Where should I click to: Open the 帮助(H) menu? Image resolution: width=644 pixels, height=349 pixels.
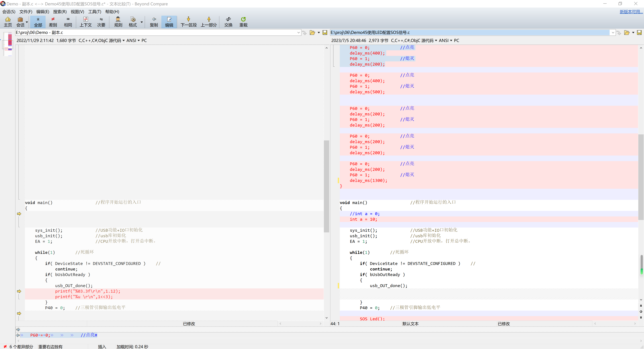[x=112, y=12]
